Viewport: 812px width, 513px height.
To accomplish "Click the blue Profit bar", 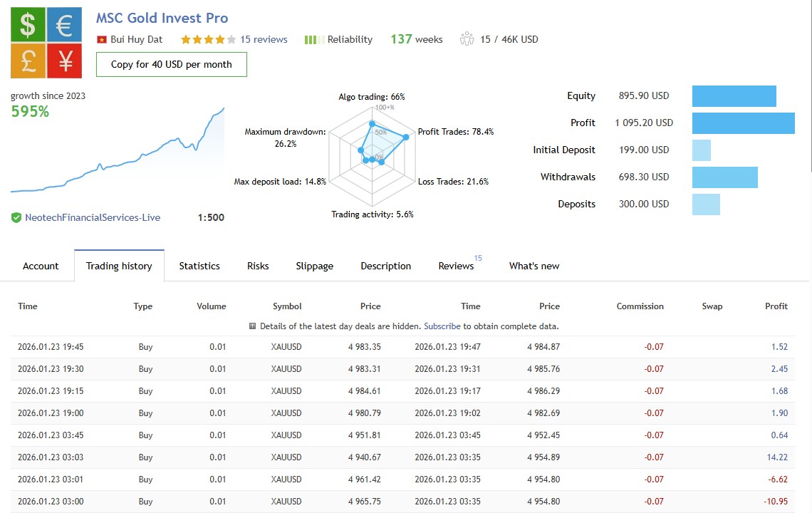I will (x=743, y=123).
